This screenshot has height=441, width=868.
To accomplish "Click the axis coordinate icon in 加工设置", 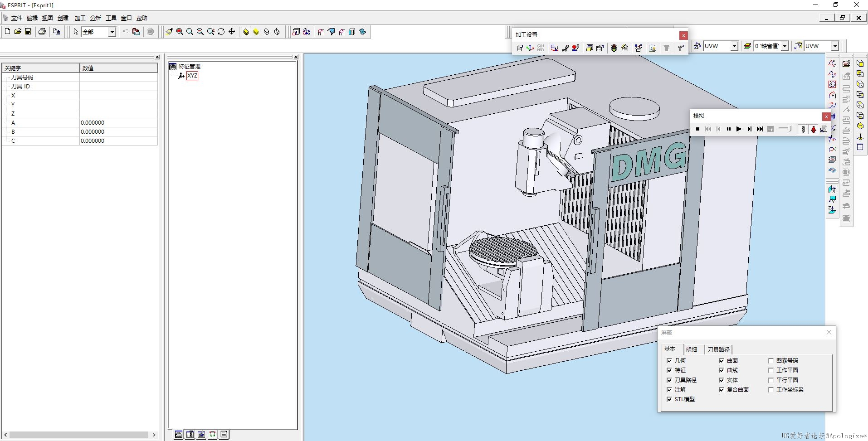I will pos(530,48).
